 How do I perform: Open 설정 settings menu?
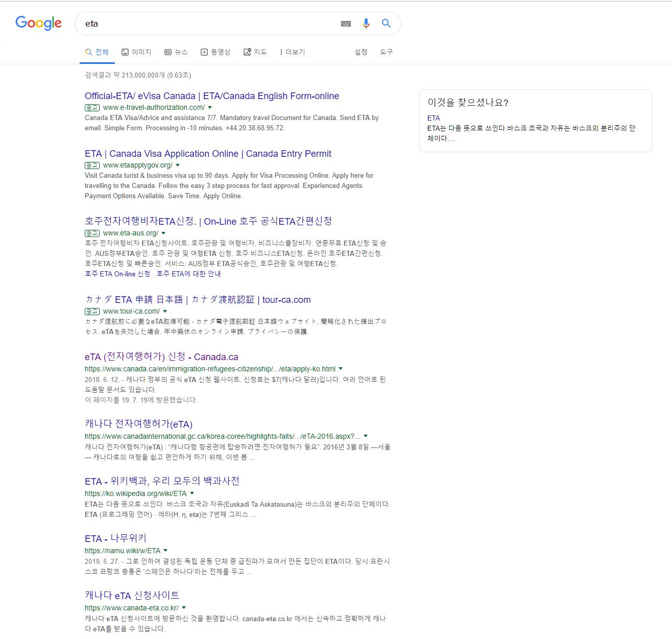(x=361, y=52)
